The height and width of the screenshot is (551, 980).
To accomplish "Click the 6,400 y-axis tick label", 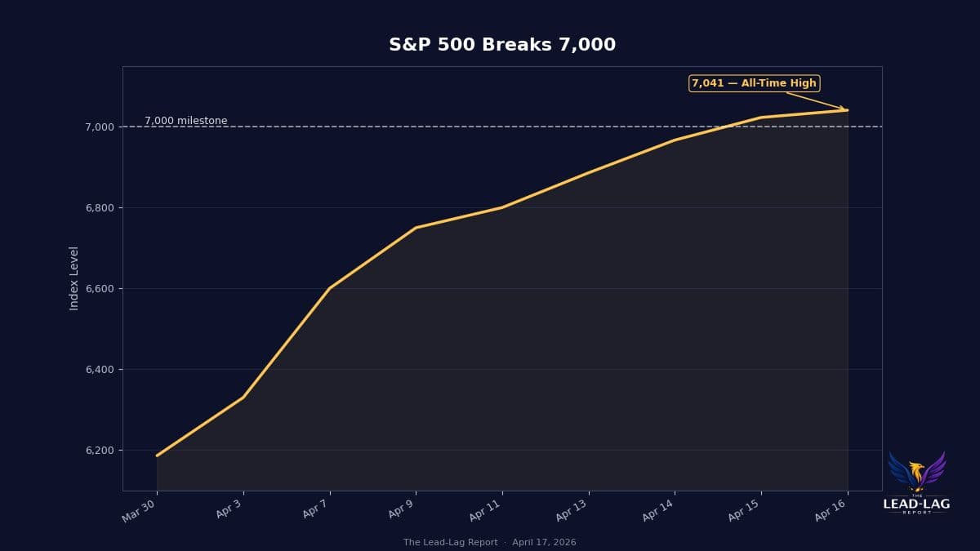I will 98,369.
